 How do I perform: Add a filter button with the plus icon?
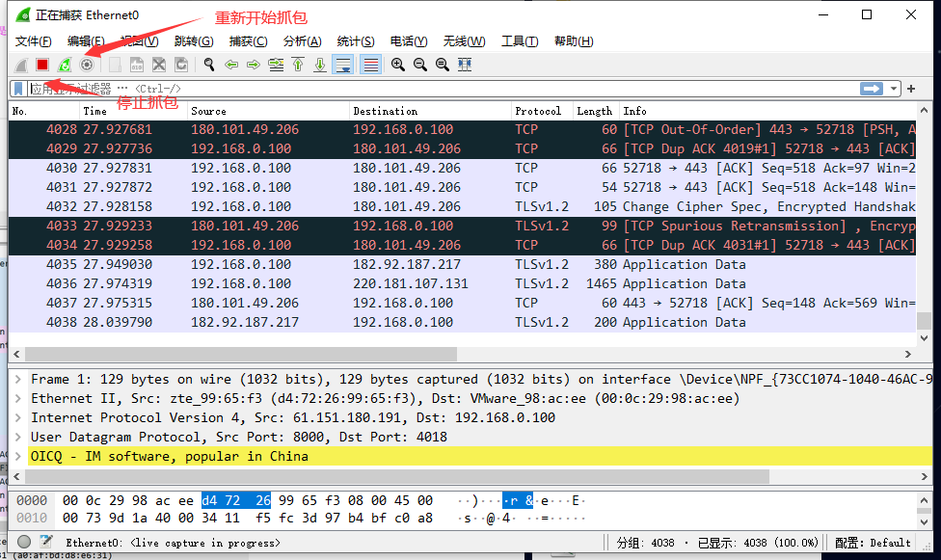(911, 89)
